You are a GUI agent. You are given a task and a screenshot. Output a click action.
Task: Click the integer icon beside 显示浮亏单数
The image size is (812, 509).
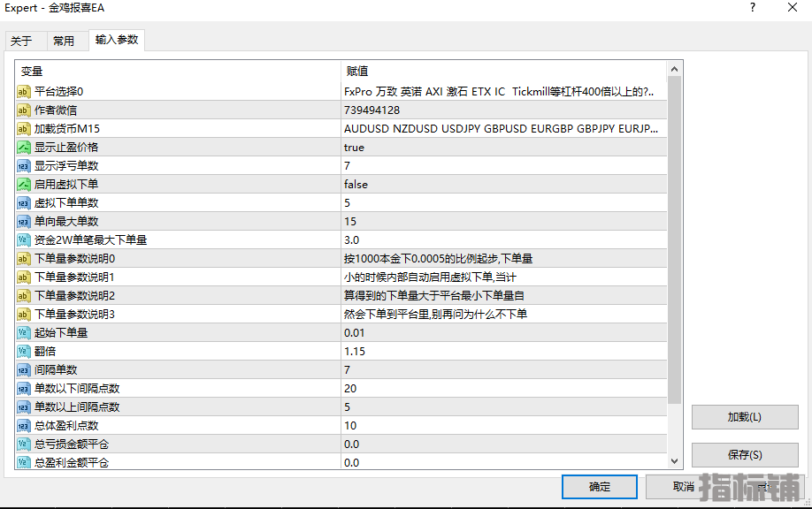click(x=23, y=166)
